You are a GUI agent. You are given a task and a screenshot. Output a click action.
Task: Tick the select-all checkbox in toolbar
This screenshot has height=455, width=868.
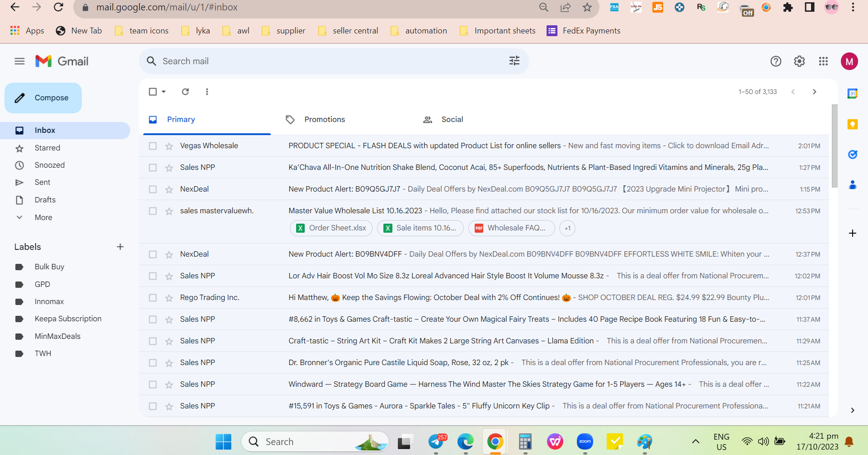(x=153, y=92)
